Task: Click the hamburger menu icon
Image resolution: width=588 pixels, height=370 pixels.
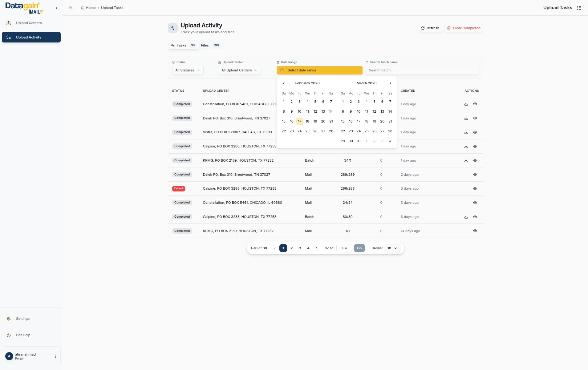Action: tap(70, 8)
